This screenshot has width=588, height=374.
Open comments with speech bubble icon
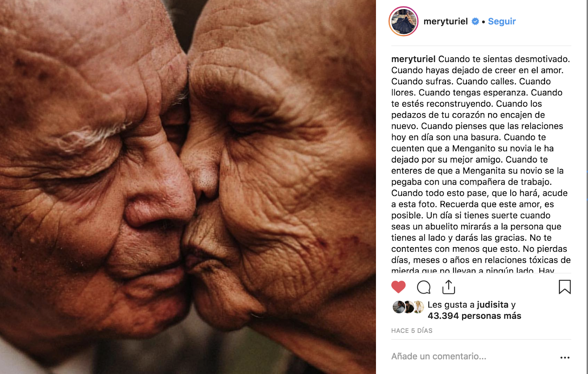424,287
